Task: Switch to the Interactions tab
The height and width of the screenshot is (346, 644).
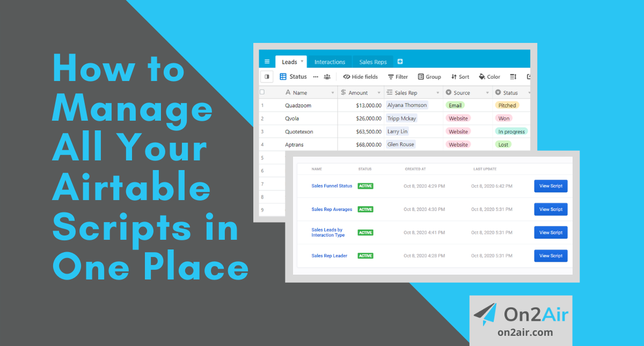Action: tap(330, 61)
